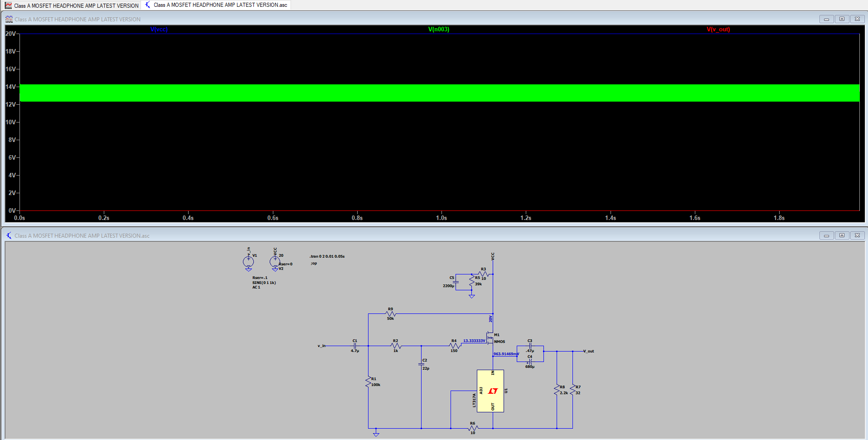Select the V(v_out) trace label
Screen dimensions: 868x440
[718, 29]
